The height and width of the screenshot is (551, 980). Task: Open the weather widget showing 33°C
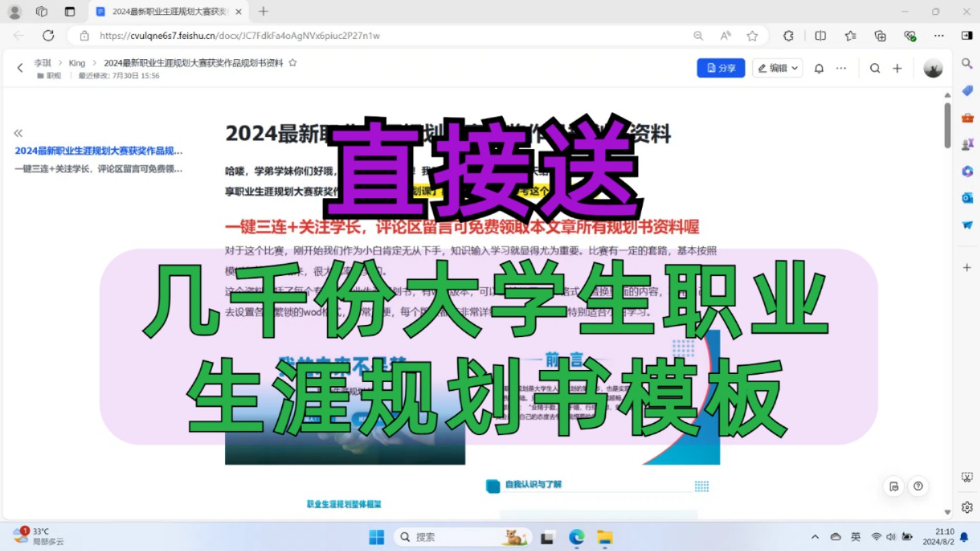click(x=40, y=537)
